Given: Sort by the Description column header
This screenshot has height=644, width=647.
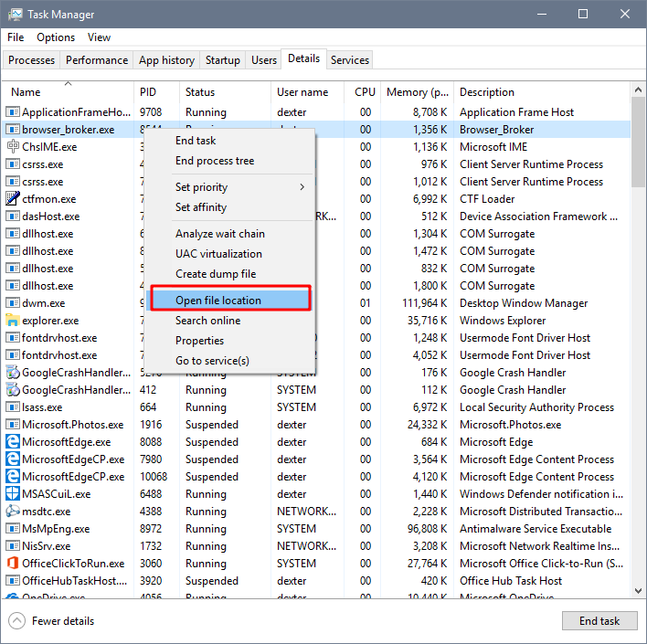Looking at the screenshot, I should coord(542,92).
